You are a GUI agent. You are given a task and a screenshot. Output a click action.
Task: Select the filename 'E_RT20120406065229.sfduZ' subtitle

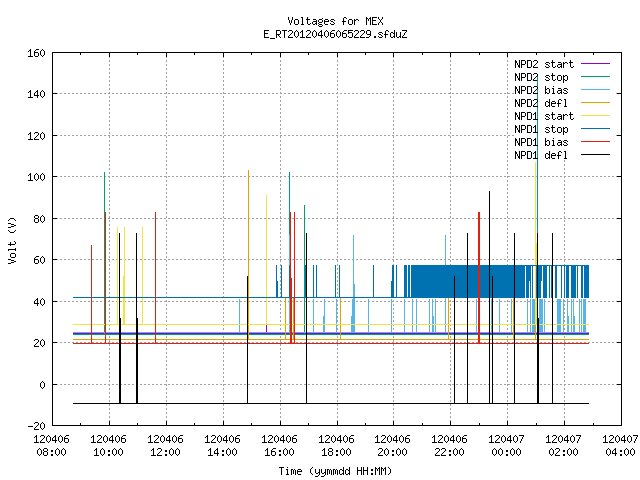[x=335, y=34]
